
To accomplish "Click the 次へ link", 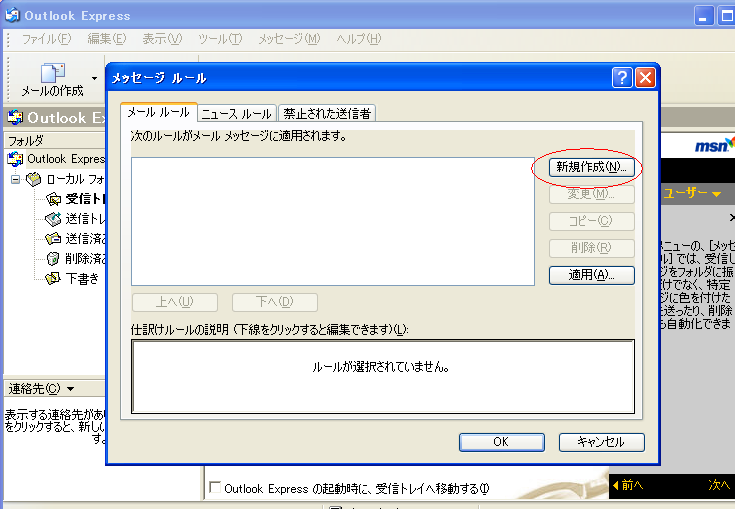I will tap(720, 485).
